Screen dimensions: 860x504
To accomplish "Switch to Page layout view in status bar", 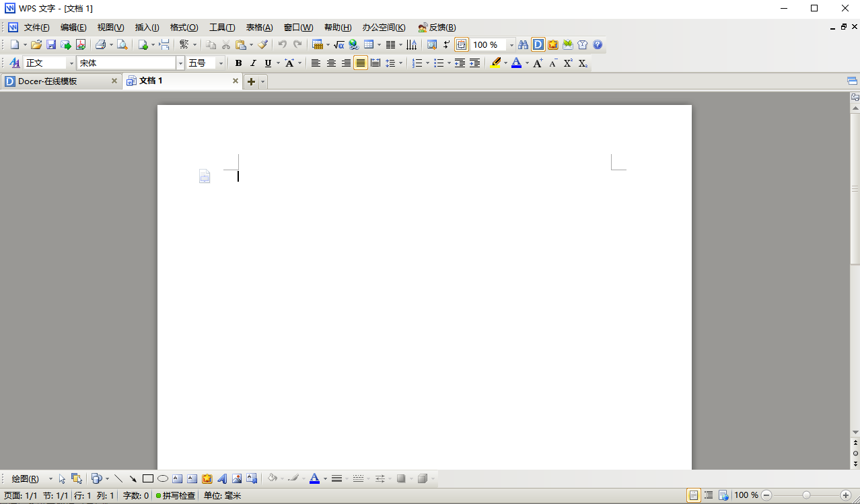I will [x=693, y=495].
